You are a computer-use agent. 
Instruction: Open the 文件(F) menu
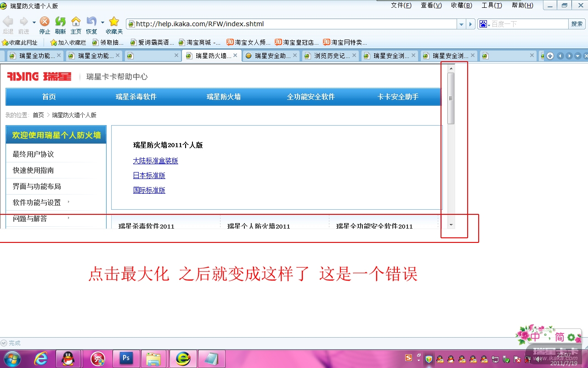[401, 6]
